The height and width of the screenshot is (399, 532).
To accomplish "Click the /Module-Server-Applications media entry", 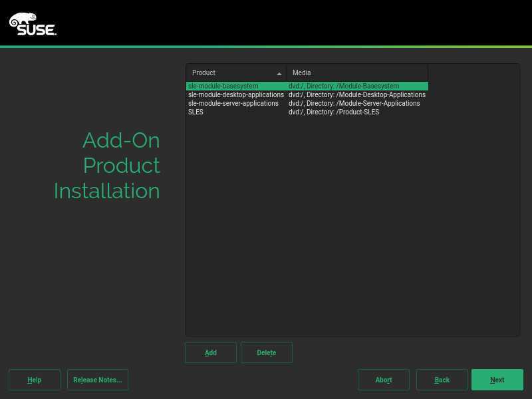I will (354, 104).
